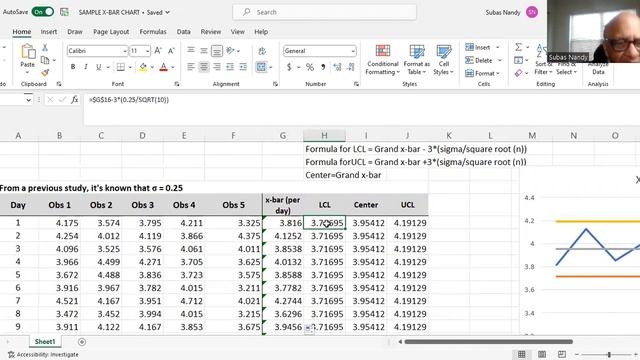The width and height of the screenshot is (640, 360).
Task: Click the Orientation text angle icon
Action: click(x=231, y=51)
